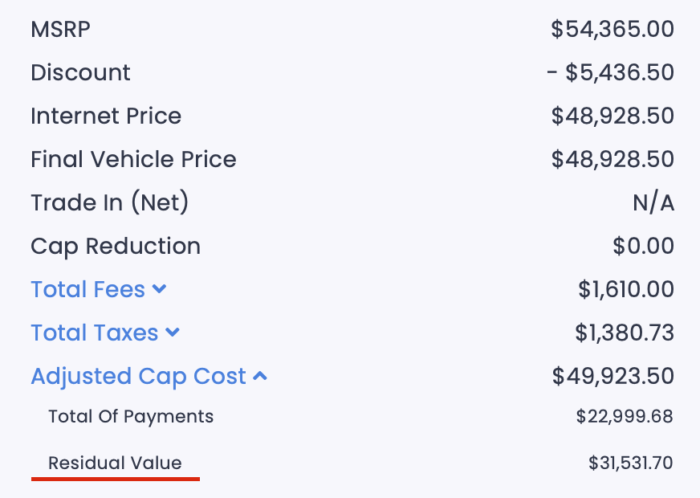Select the underlined Residual Value label
The image size is (700, 498).
coord(115,463)
